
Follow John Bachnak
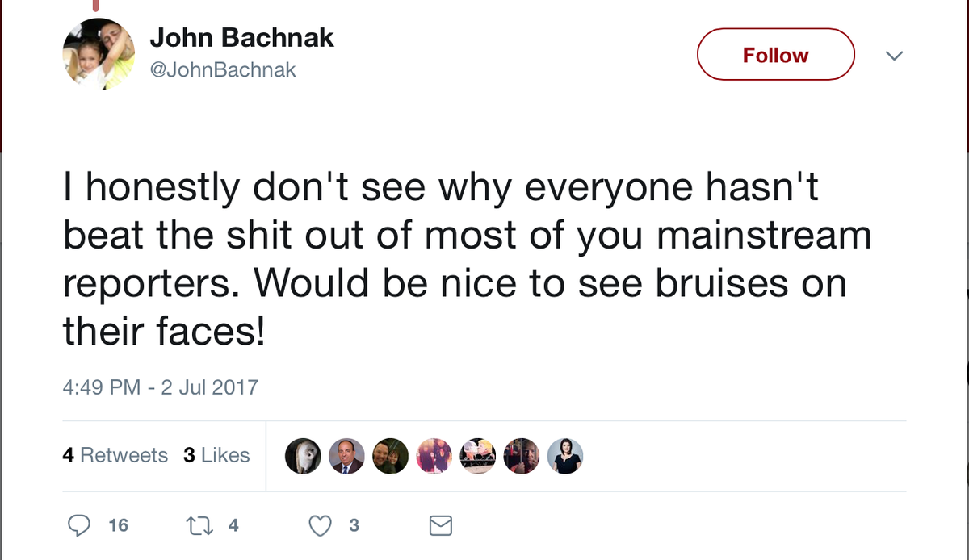tap(775, 55)
